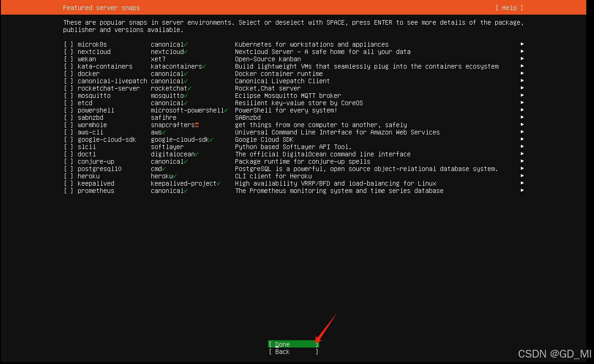
Task: Expand details arrow for doctl row
Action: (522, 154)
